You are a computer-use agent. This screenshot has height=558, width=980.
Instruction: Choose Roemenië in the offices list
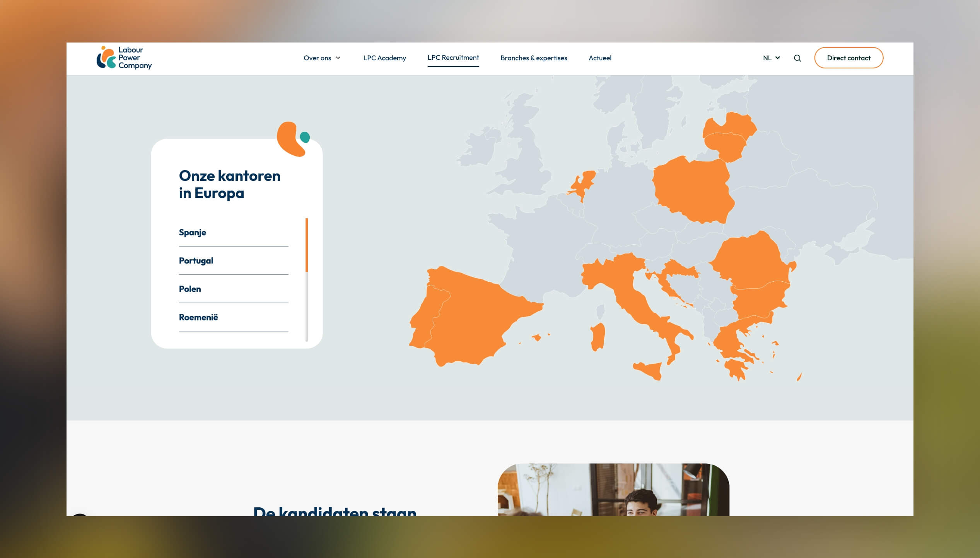click(x=198, y=317)
